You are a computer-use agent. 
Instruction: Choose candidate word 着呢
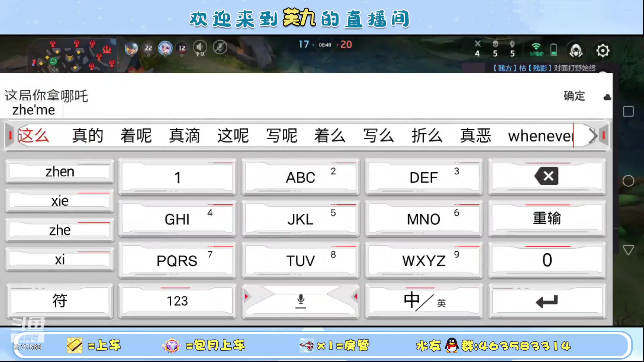[x=136, y=136]
